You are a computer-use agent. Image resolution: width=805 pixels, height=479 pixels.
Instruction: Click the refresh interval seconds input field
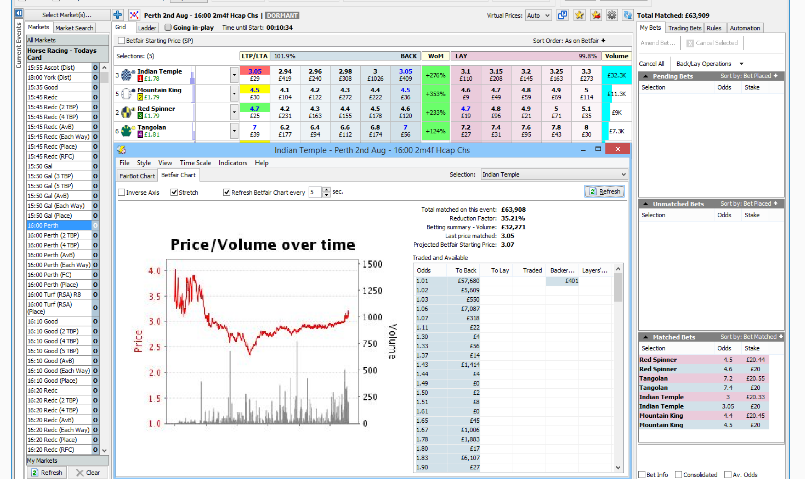tap(315, 192)
